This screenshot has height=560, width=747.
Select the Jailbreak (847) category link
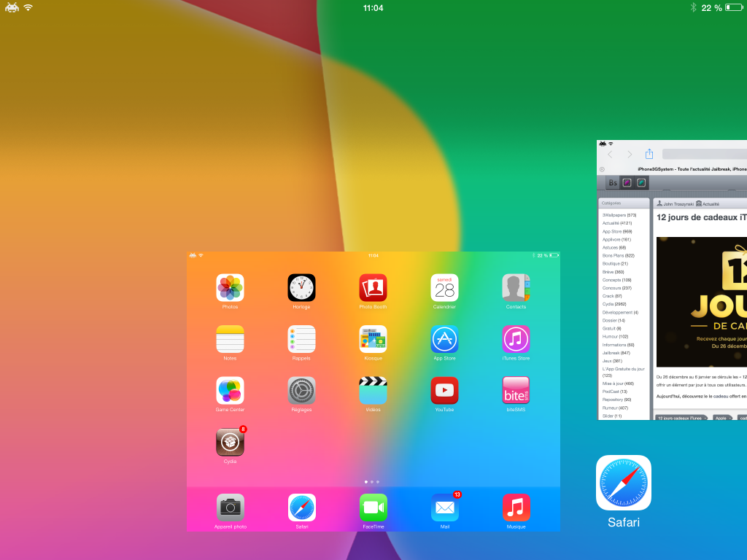pyautogui.click(x=616, y=353)
